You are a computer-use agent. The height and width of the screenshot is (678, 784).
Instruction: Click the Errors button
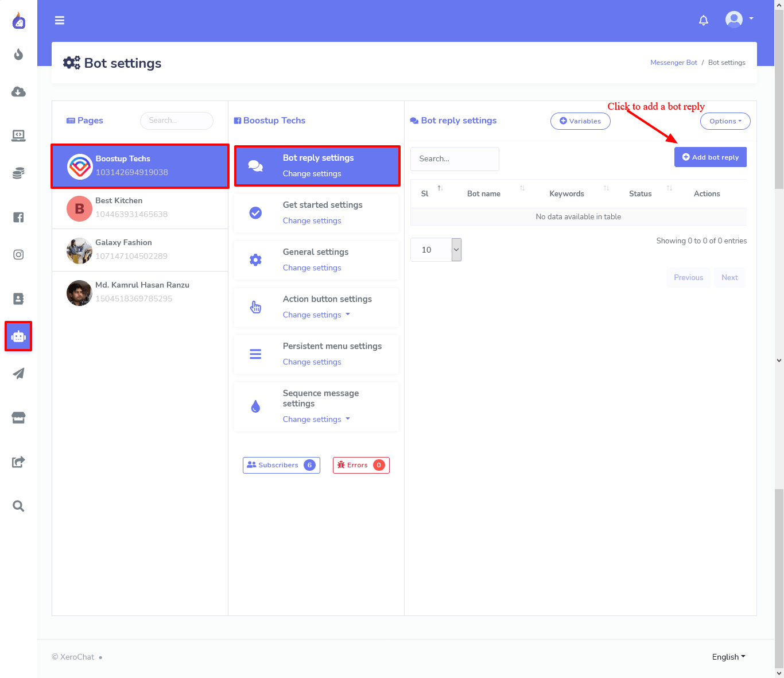coord(361,465)
